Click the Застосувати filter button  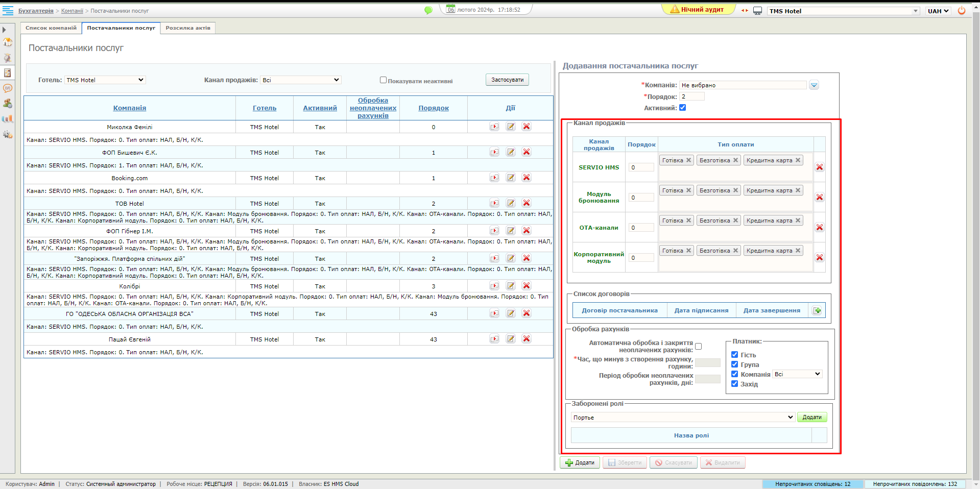pos(507,80)
